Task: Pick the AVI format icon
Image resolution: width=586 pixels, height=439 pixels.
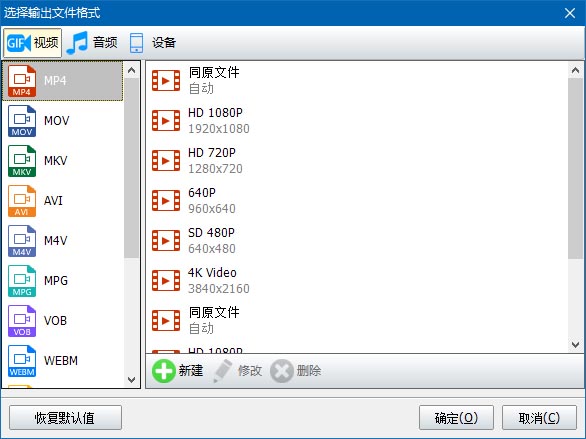Action: pos(22,201)
